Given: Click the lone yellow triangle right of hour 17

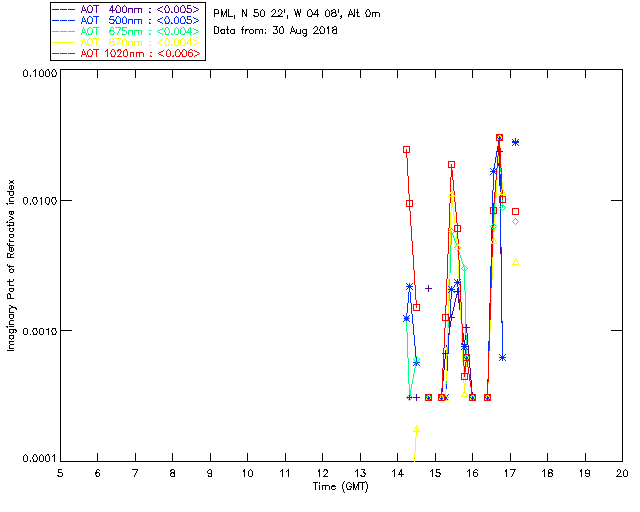Looking at the screenshot, I should (x=516, y=262).
